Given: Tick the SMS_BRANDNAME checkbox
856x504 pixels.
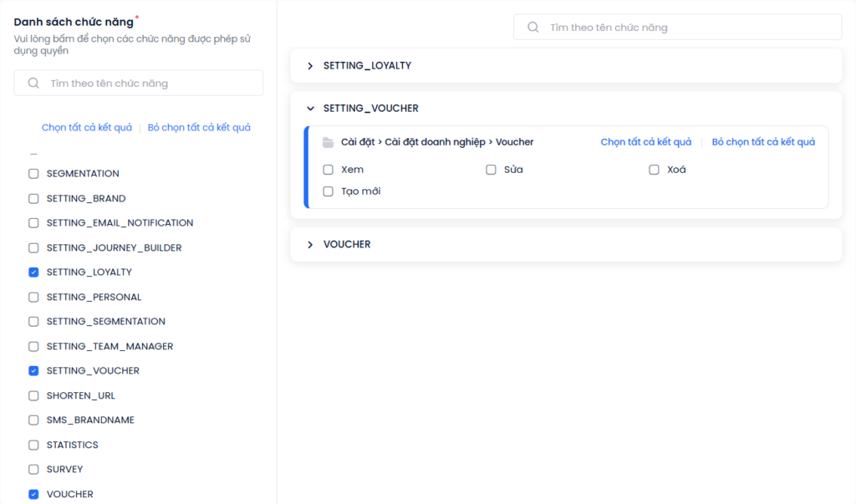Looking at the screenshot, I should (33, 420).
